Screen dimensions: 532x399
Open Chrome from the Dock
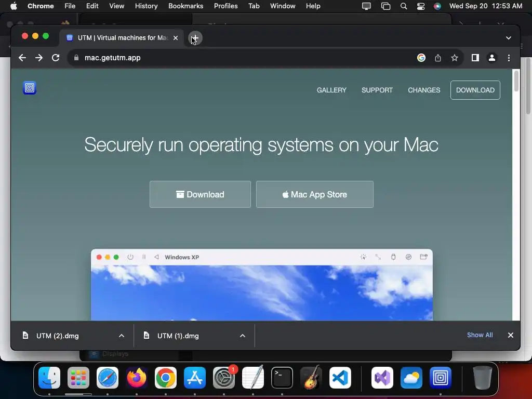click(166, 378)
